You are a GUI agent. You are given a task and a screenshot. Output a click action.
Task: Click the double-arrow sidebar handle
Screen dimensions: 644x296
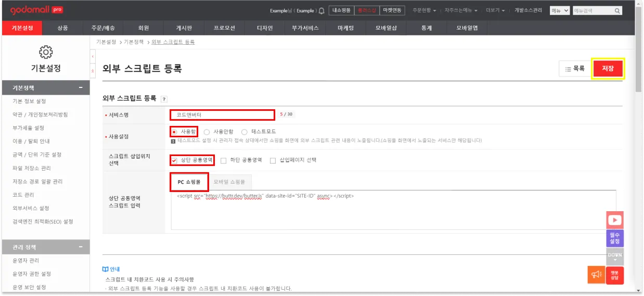pos(93,71)
